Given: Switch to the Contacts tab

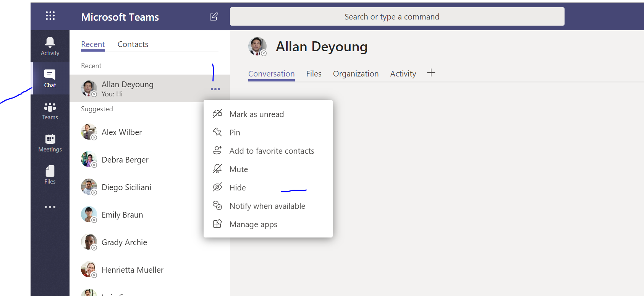Looking at the screenshot, I should pyautogui.click(x=133, y=44).
